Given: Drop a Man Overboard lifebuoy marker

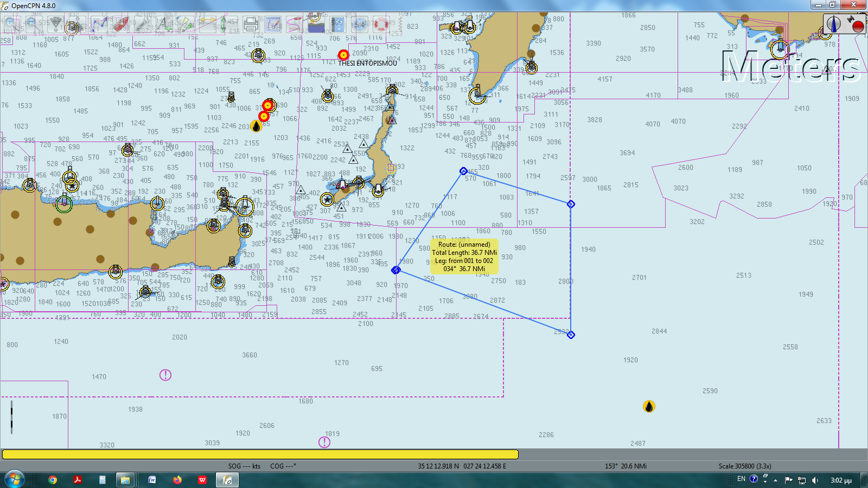Looking at the screenshot, I should (380, 24).
